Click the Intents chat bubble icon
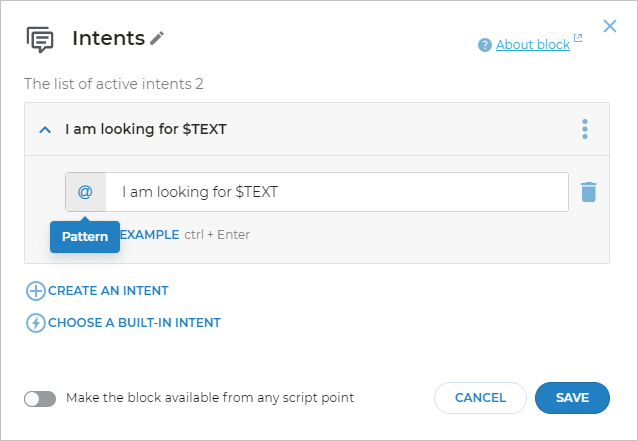Viewport: 638px width, 441px height. coord(40,39)
